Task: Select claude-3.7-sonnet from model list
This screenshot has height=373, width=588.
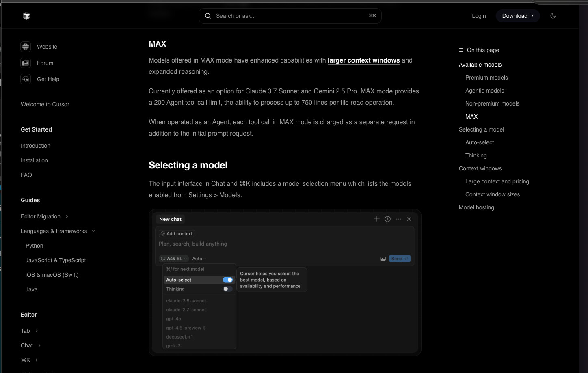Action: (x=186, y=310)
